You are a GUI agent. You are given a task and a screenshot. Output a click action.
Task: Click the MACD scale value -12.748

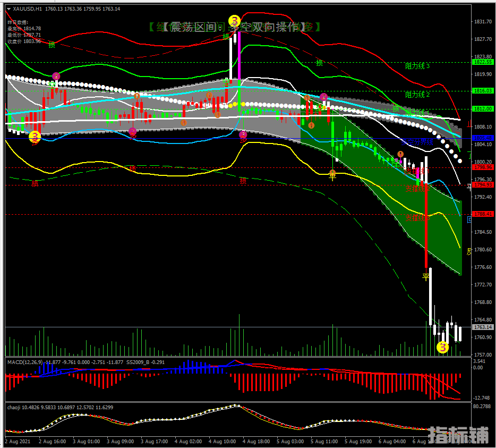tap(481, 398)
